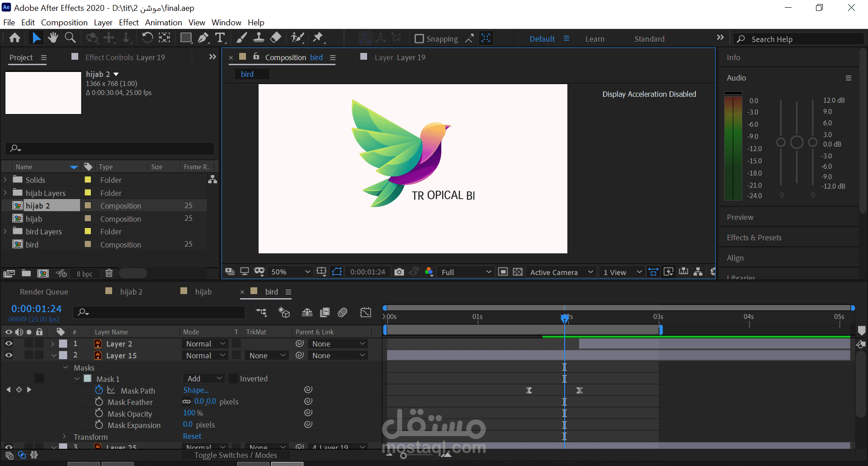Toggle the transparency grid in viewer
This screenshot has width=868, height=466.
coord(518,272)
